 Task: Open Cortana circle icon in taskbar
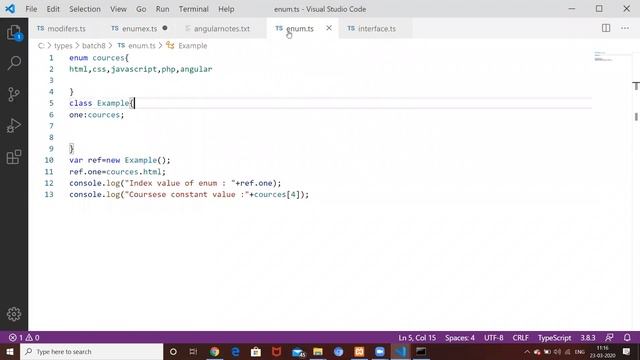point(173,351)
